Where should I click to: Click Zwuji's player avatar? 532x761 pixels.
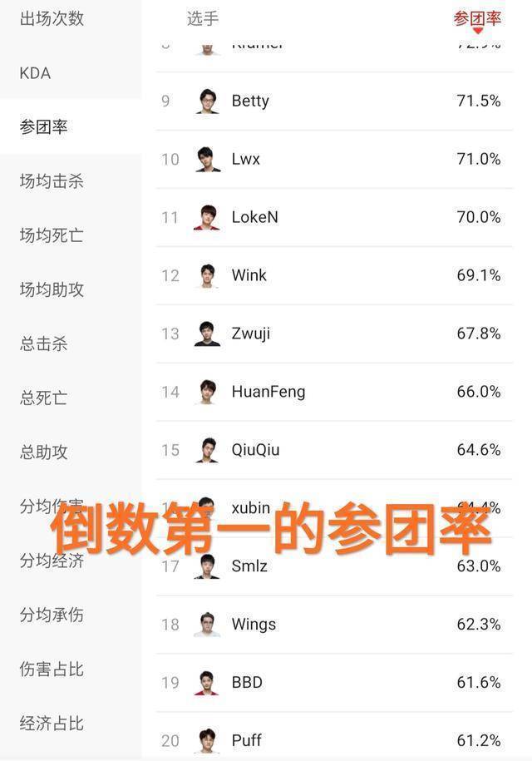coord(207,334)
